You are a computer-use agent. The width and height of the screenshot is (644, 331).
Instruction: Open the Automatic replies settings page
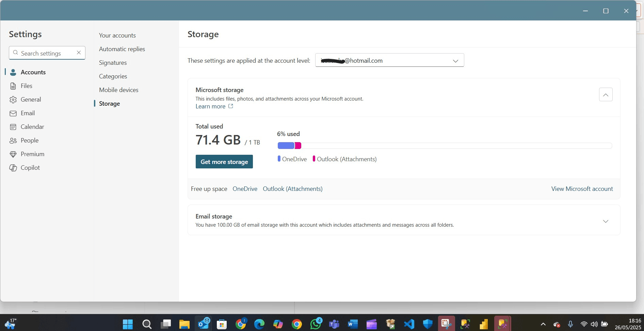[x=122, y=49]
